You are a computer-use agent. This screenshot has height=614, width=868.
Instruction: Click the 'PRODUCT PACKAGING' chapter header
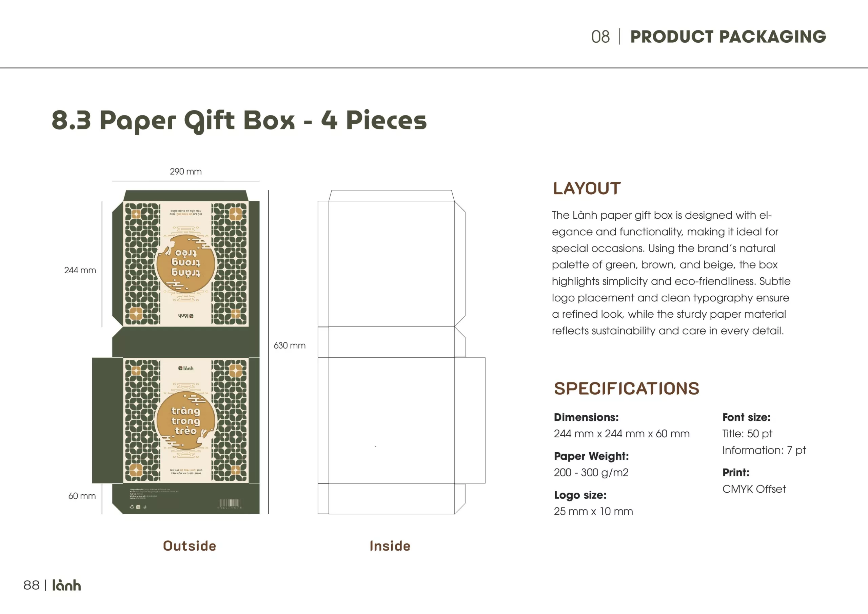pyautogui.click(x=728, y=37)
